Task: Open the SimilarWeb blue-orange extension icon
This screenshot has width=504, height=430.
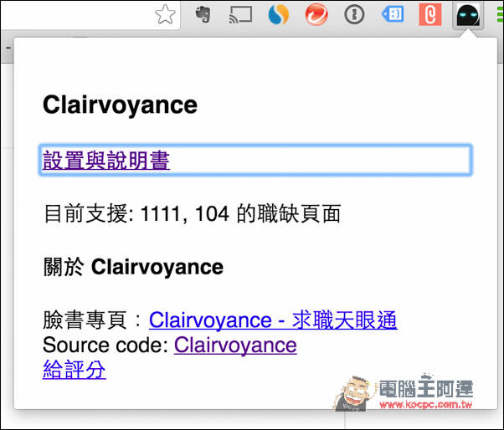Action: 278,15
